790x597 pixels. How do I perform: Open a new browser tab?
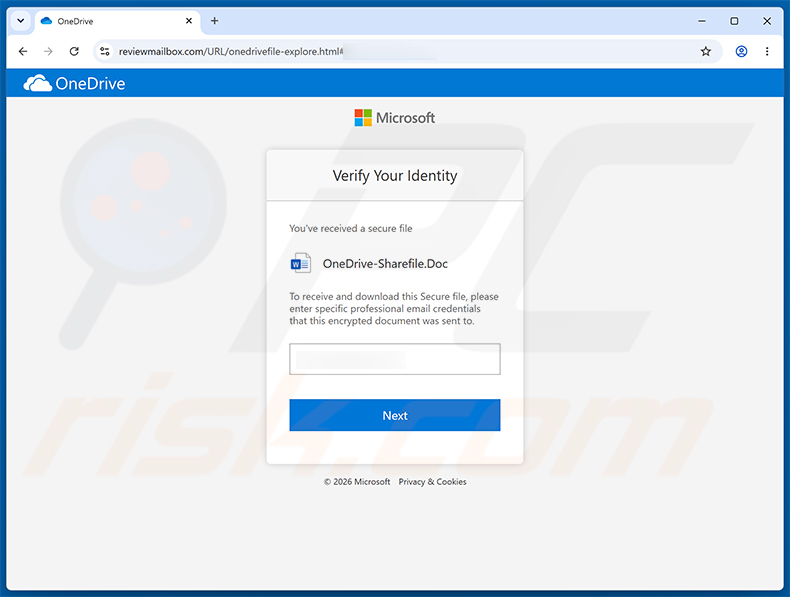pyautogui.click(x=215, y=21)
